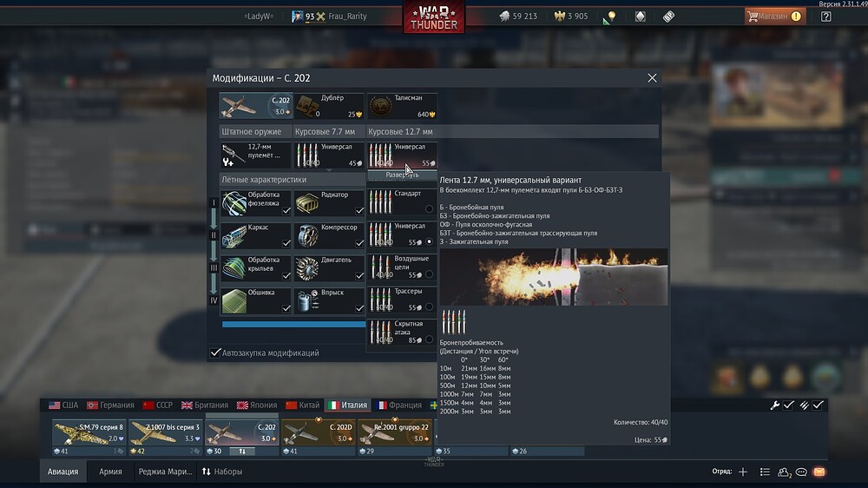Click the Обработка крыльев modification icon

pyautogui.click(x=234, y=268)
